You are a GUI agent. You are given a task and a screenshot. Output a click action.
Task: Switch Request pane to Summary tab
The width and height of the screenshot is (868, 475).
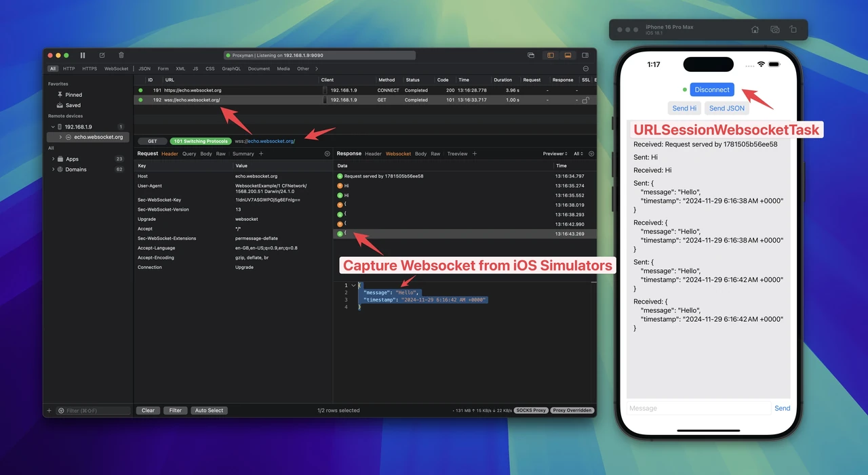click(243, 154)
